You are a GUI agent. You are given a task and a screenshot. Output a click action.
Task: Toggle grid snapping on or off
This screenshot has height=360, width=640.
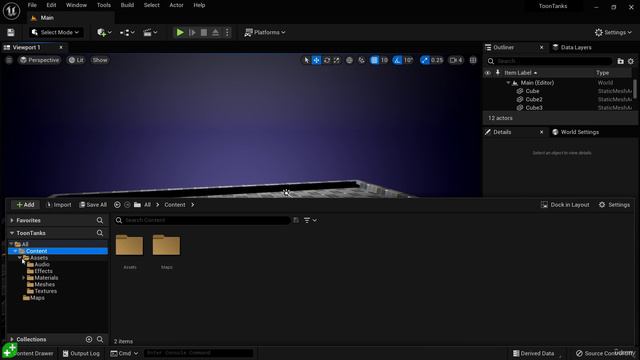coord(374,60)
